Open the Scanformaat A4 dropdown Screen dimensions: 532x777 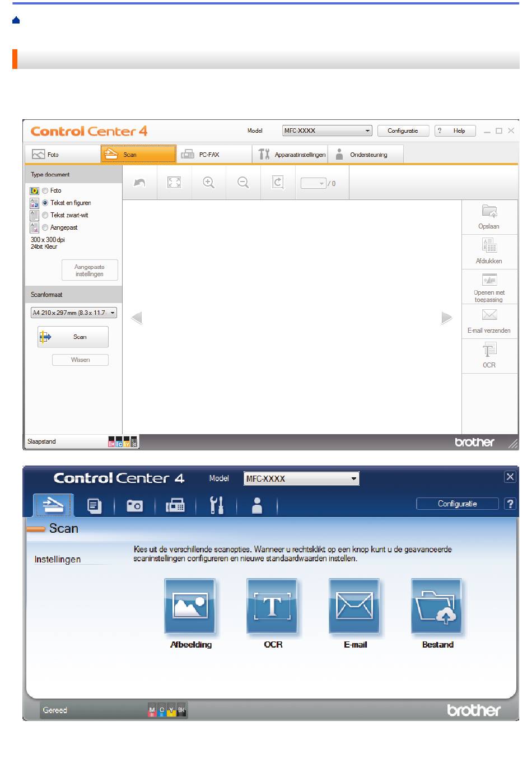pyautogui.click(x=74, y=313)
